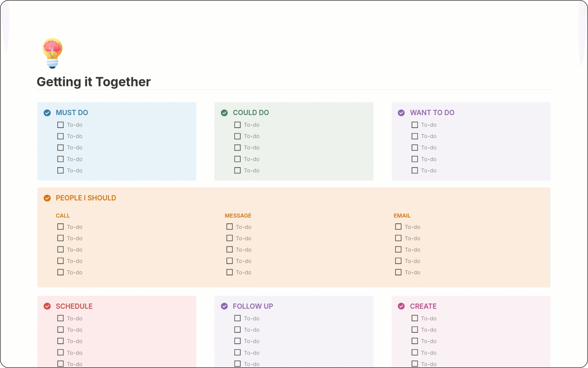Click first To-do text under FOLLOW UP
The height and width of the screenshot is (368, 588).
tap(252, 318)
